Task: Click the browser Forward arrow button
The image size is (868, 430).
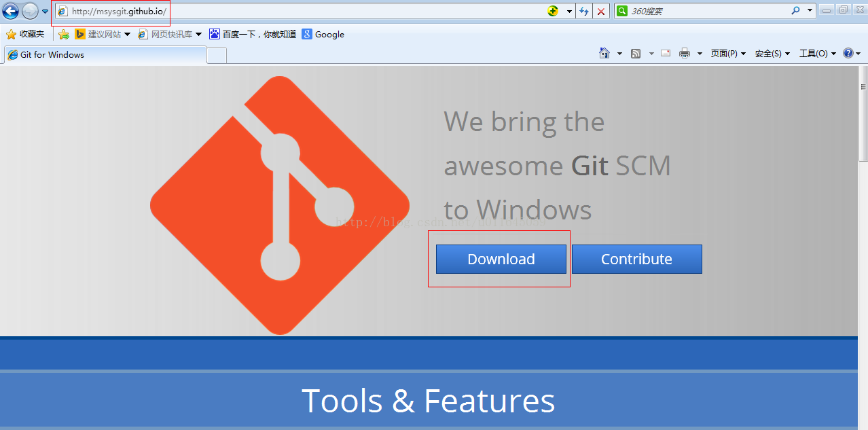Action: 31,11
